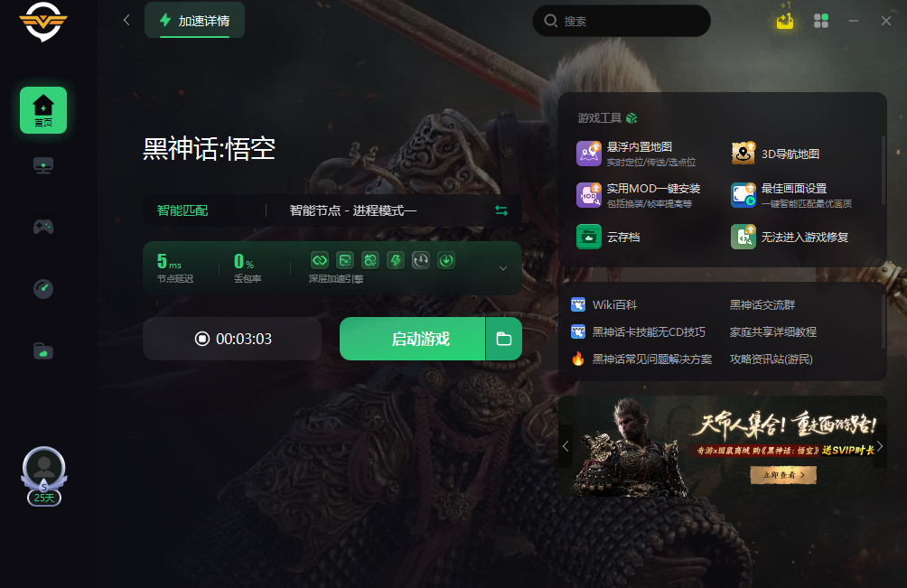Viewport: 907px width, 588px height.
Task: Open the monitor icon in left sidebar
Action: pyautogui.click(x=43, y=166)
